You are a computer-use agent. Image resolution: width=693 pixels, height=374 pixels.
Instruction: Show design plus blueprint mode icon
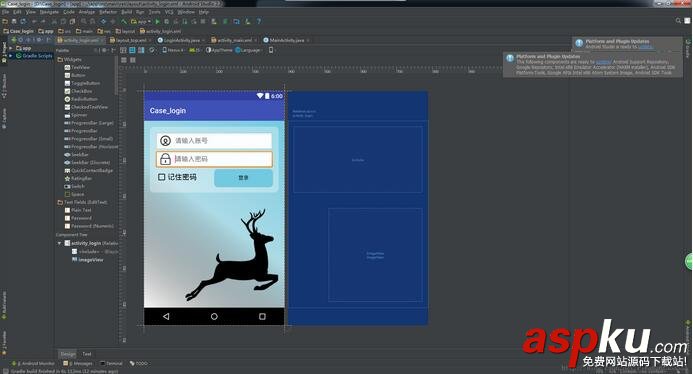(x=141, y=50)
